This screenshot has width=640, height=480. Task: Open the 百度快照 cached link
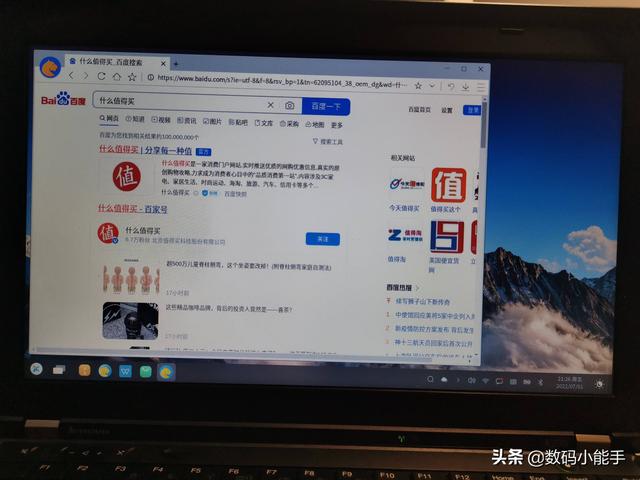pos(236,194)
